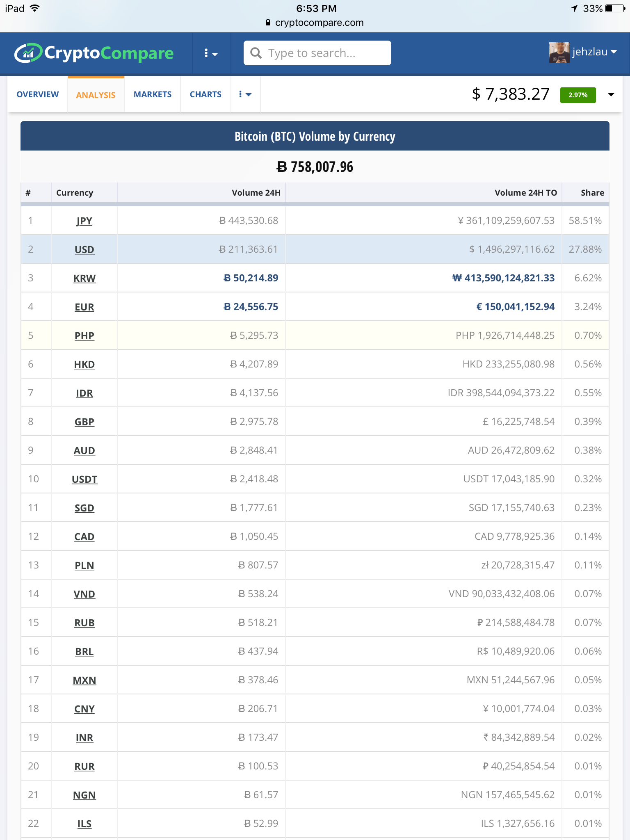Tap the jehzlau profile avatar
The image size is (630, 840).
coord(559,52)
